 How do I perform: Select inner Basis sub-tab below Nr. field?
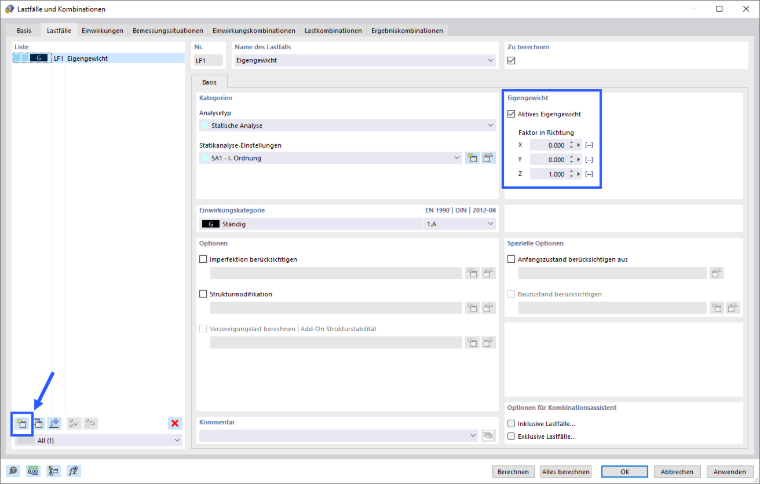coord(209,82)
